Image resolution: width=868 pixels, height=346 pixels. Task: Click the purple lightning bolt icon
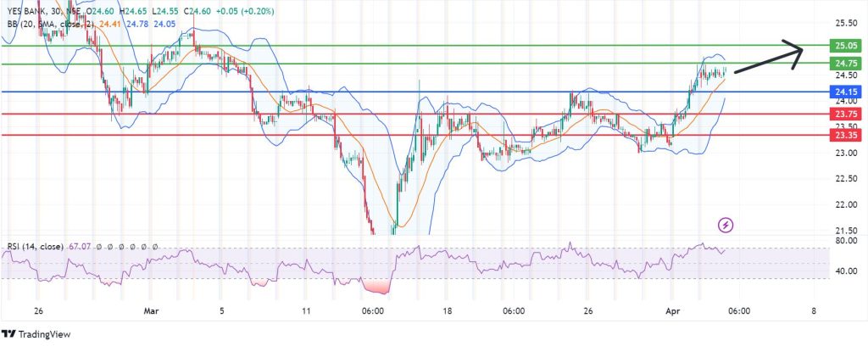[x=726, y=225]
